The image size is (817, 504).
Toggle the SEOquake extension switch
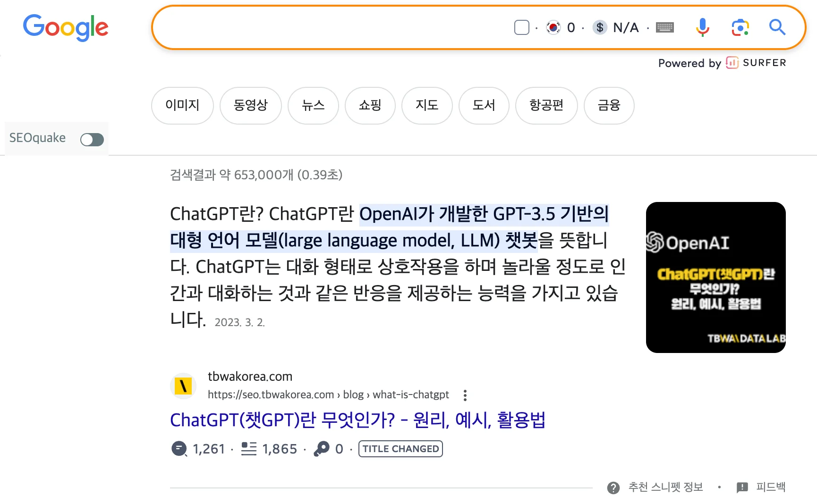tap(92, 139)
